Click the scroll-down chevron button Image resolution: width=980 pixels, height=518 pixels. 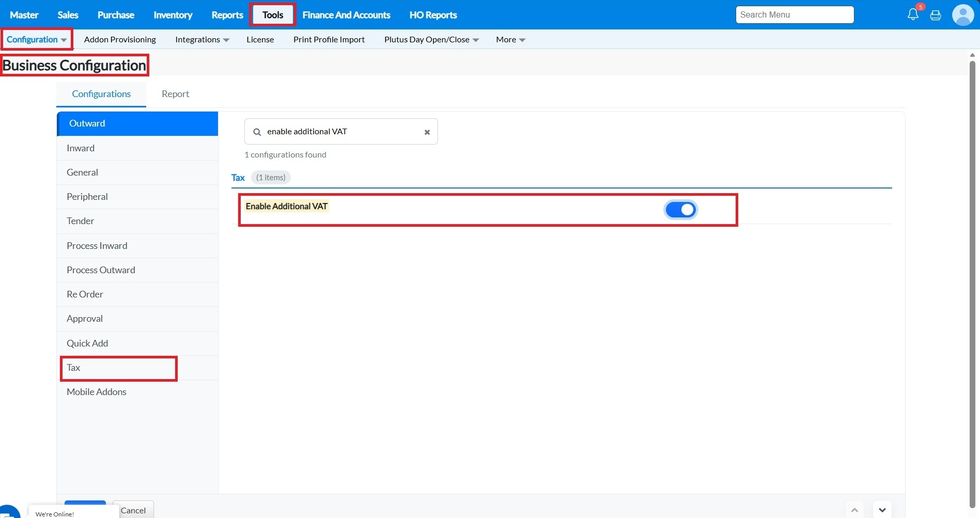pyautogui.click(x=882, y=510)
